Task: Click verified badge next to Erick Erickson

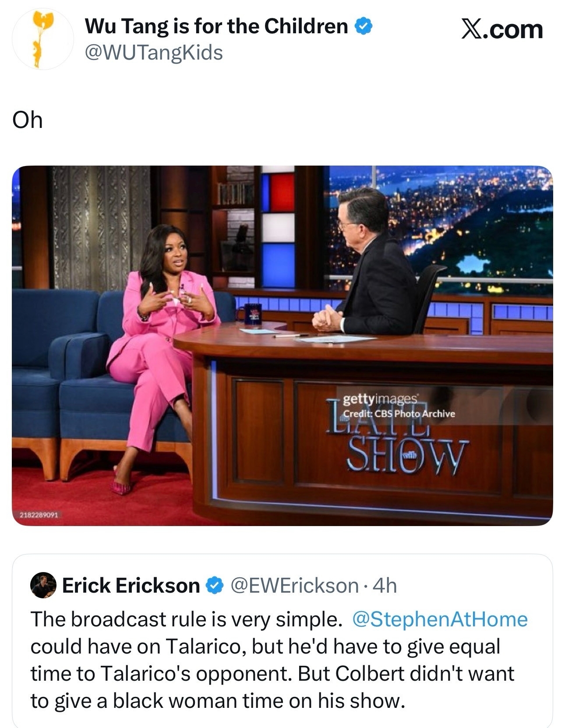Action: pos(215,586)
